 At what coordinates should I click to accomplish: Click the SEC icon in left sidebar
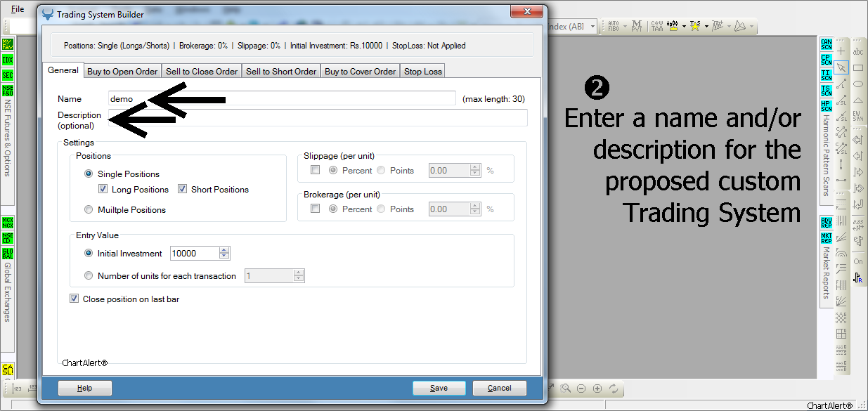pos(8,75)
